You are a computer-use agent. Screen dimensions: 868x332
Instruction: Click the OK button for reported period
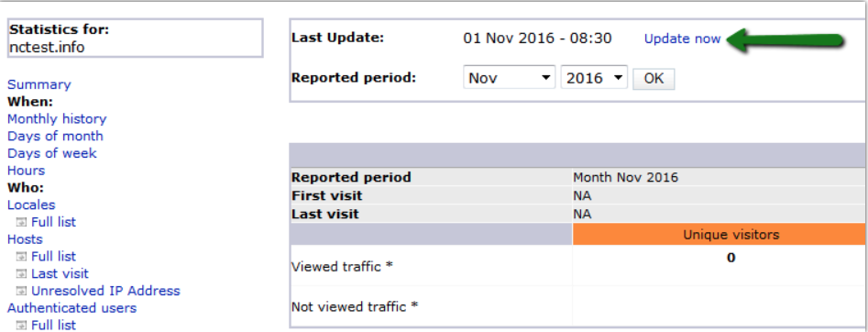(654, 78)
